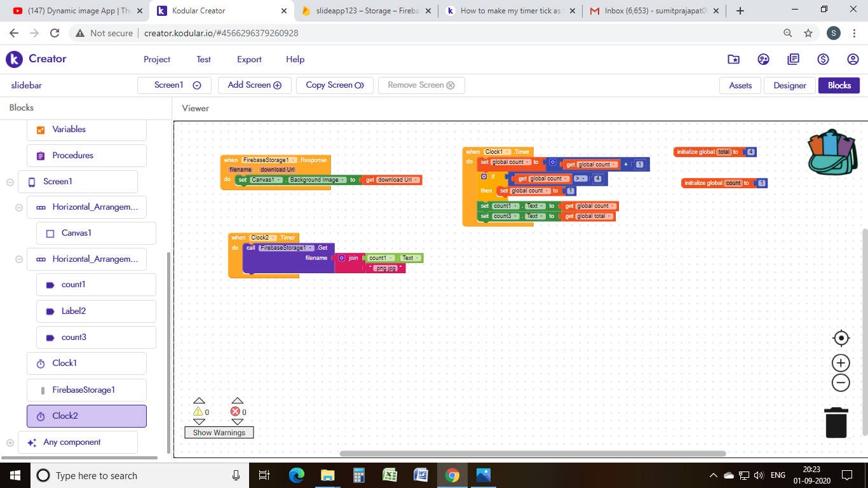Zoom in on the blocks workspace
Viewport: 868px width, 488px height.
pyautogui.click(x=841, y=363)
